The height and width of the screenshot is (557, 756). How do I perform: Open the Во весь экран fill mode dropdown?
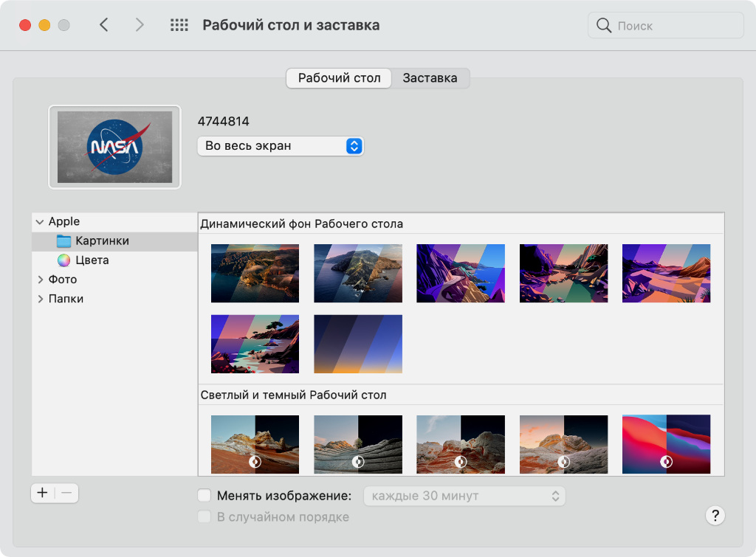(281, 146)
